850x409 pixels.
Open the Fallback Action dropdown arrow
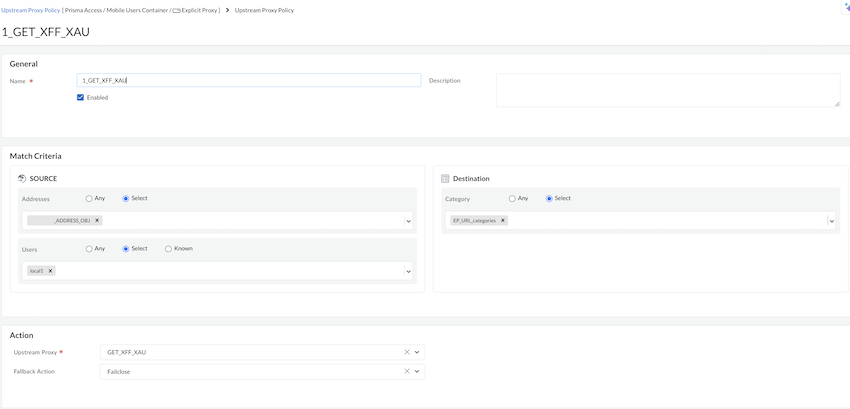click(418, 372)
